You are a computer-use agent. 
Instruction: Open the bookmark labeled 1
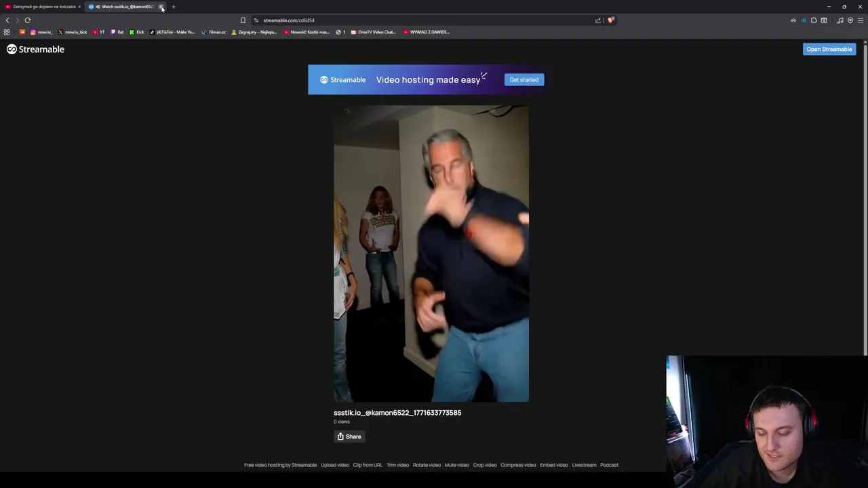pyautogui.click(x=340, y=32)
